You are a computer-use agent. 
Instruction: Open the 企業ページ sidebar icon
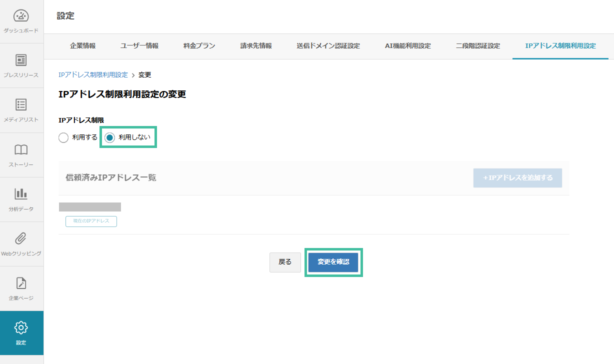click(21, 283)
